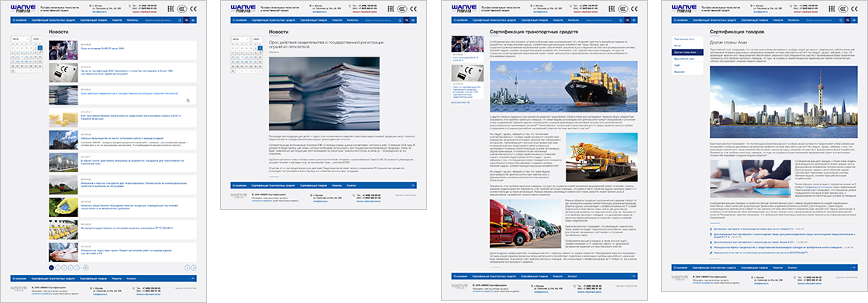This screenshot has height=303, width=868.
Task: Click the CE mark on the news list page
Action: click(192, 9)
